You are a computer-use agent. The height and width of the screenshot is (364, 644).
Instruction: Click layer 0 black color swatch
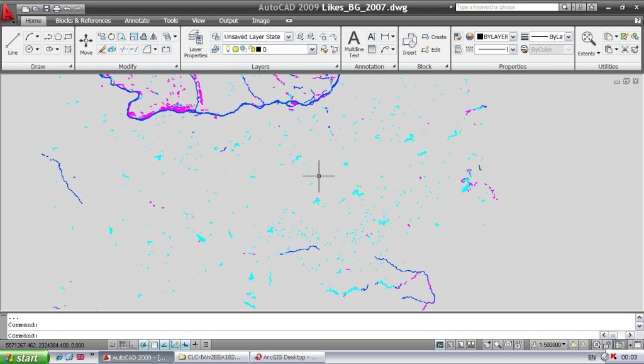(x=258, y=49)
